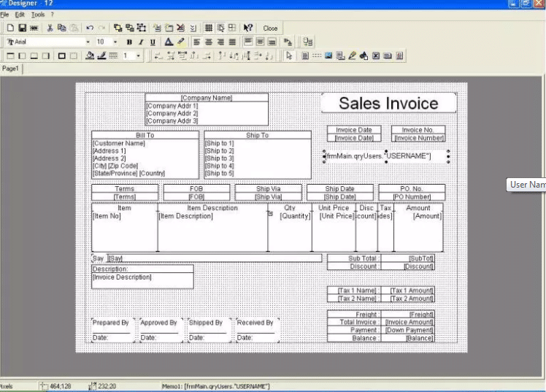Viewport: 546px width, 392px height.
Task: Toggle left frame line
Action: (x=22, y=55)
